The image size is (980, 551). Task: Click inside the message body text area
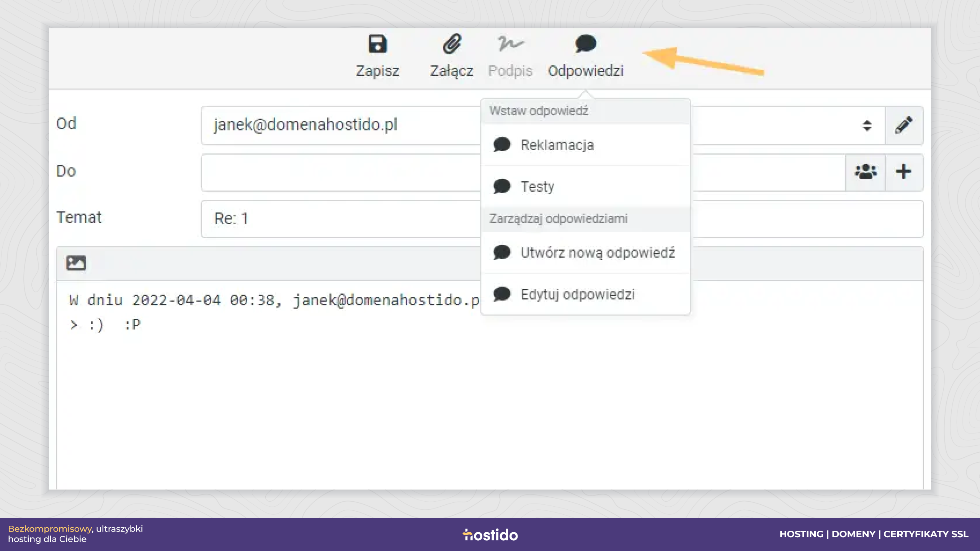pos(490,385)
